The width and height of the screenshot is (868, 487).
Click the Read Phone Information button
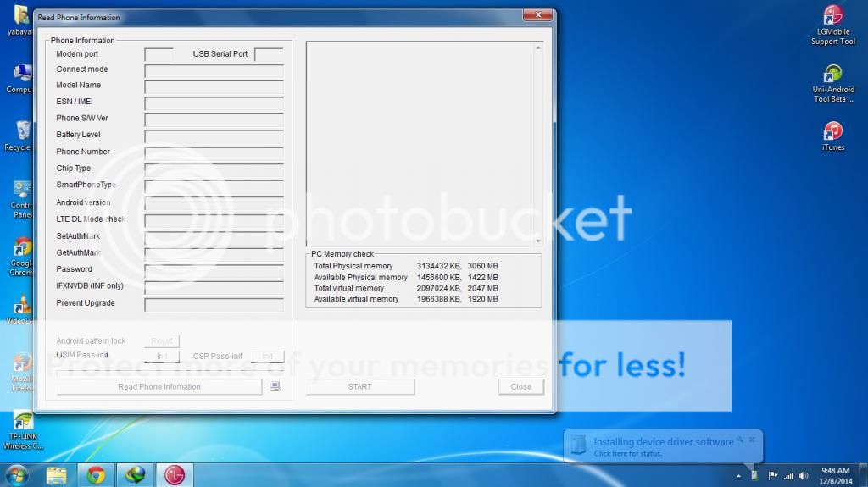coord(159,387)
